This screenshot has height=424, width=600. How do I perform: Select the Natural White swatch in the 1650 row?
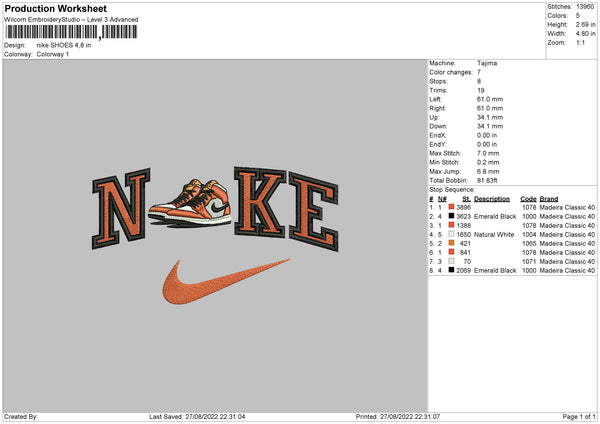click(452, 234)
